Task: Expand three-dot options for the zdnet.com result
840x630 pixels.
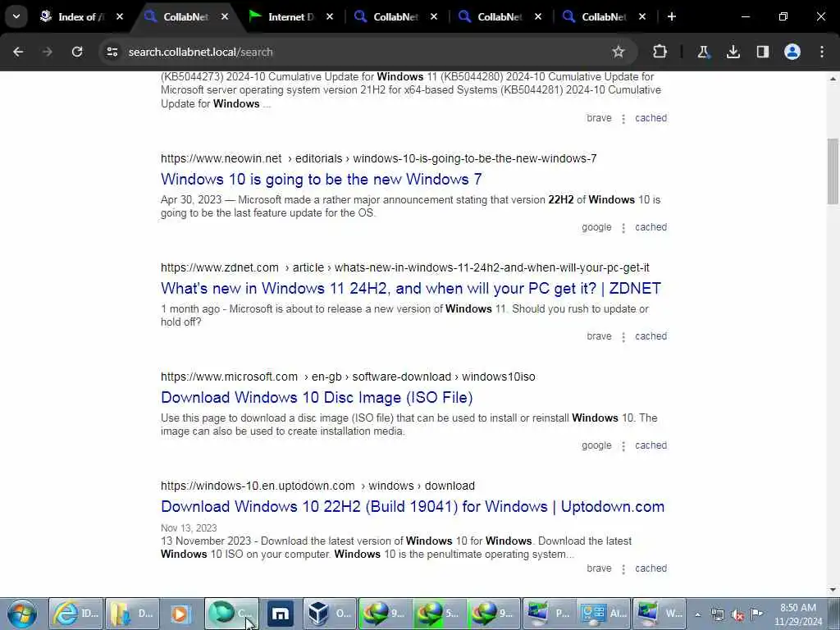Action: pyautogui.click(x=623, y=337)
